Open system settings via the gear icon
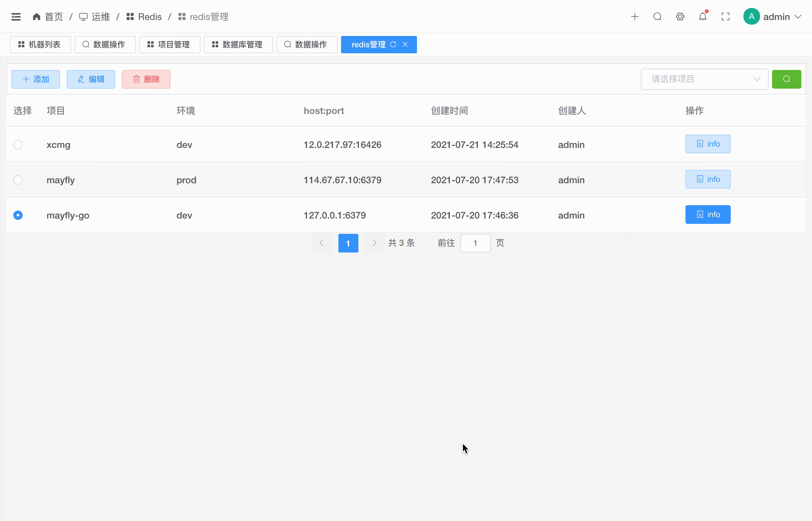 pyautogui.click(x=680, y=17)
